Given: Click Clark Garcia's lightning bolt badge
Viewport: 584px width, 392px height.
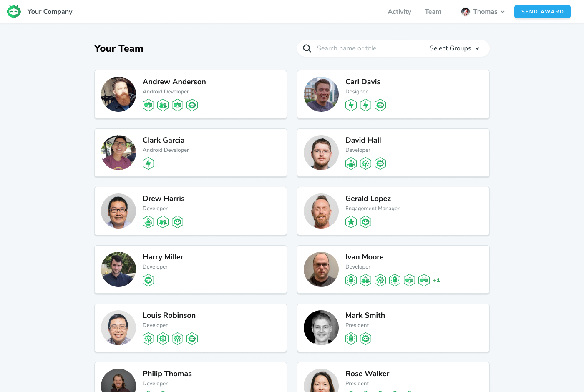Looking at the screenshot, I should pos(148,163).
